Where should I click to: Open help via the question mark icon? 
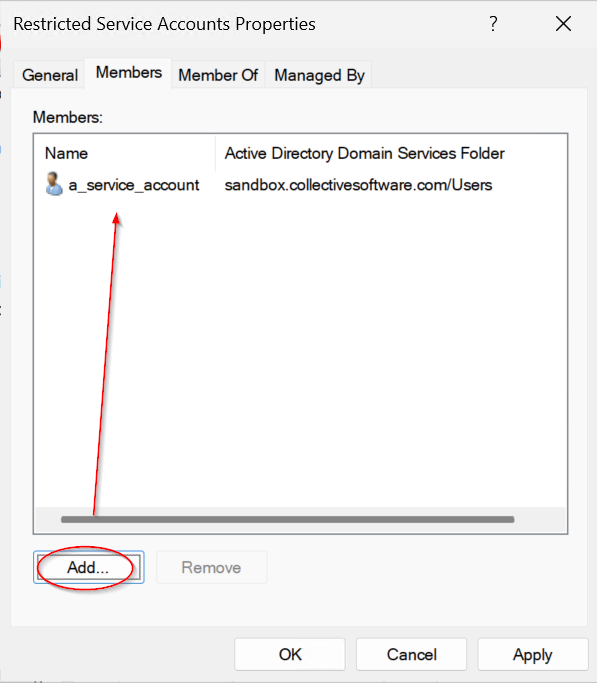493,24
